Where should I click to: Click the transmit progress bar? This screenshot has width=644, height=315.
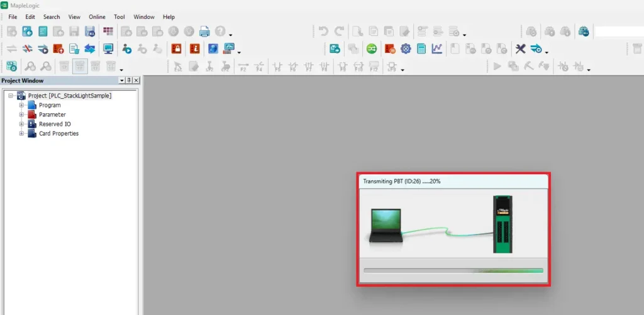coord(453,270)
